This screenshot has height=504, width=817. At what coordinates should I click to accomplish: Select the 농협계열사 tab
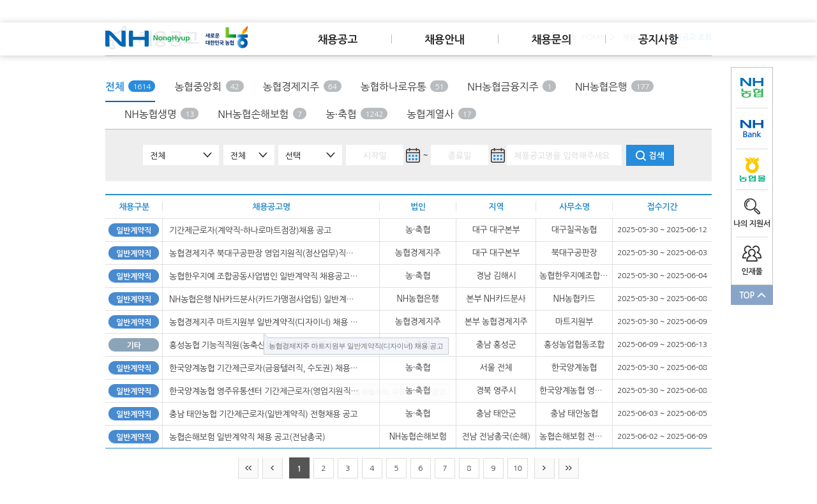pos(441,114)
